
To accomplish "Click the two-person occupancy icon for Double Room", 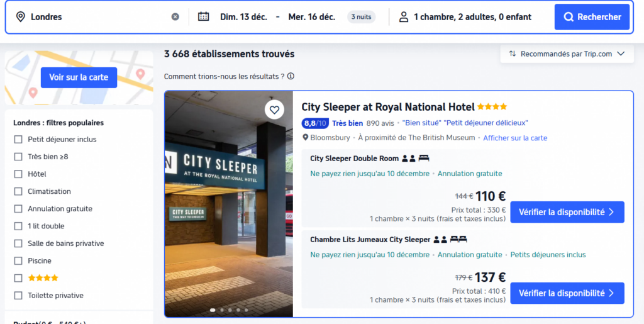I will (x=409, y=159).
